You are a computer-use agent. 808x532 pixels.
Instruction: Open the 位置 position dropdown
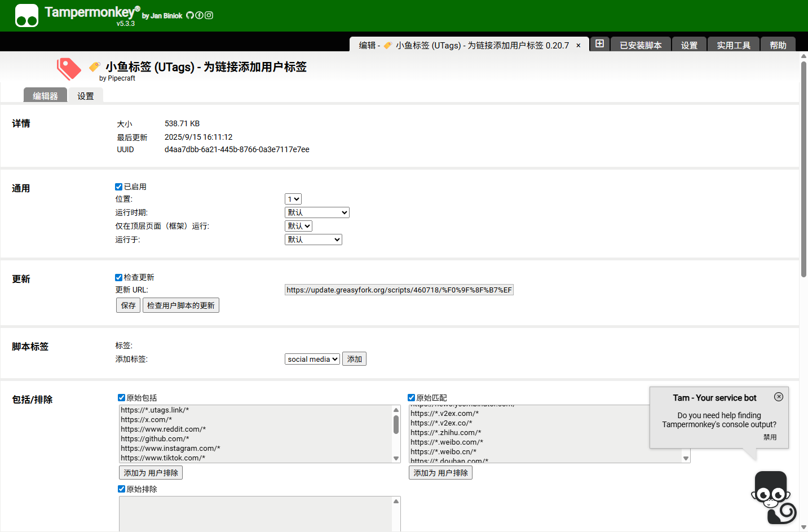(x=293, y=199)
